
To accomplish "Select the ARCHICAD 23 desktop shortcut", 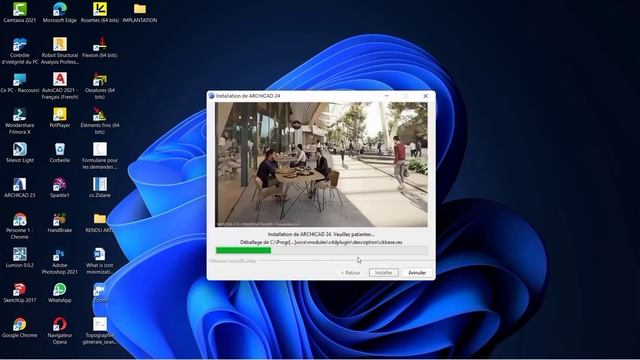I will pos(19,188).
